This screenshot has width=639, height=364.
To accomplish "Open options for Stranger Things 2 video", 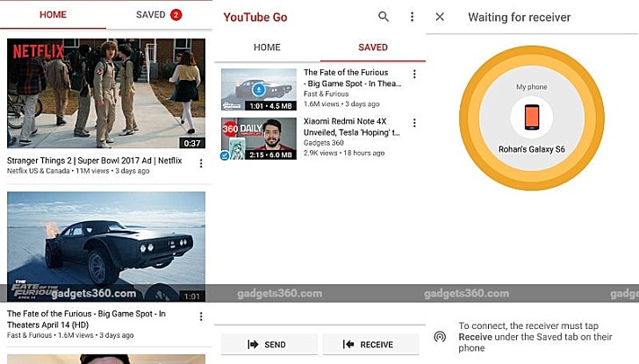I will pyautogui.click(x=201, y=163).
